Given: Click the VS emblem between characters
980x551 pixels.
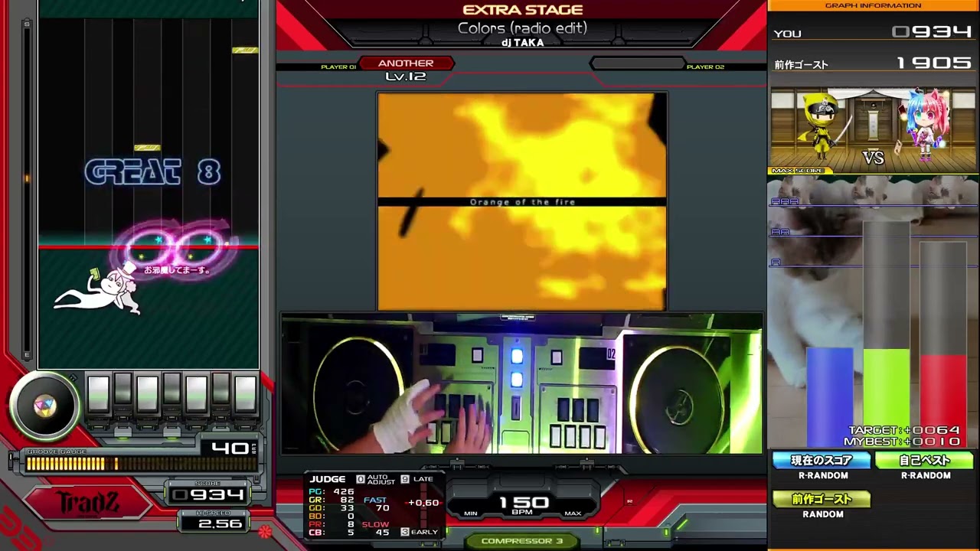Looking at the screenshot, I should click(x=874, y=158).
